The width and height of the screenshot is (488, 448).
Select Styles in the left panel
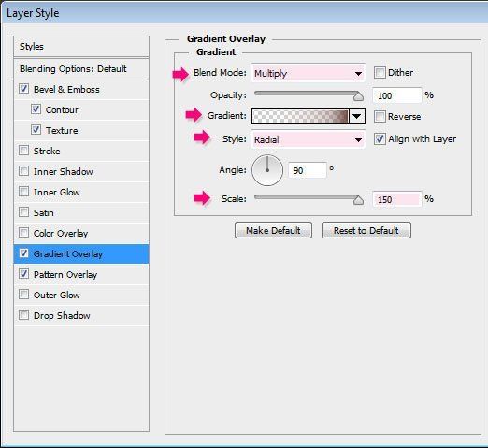81,47
